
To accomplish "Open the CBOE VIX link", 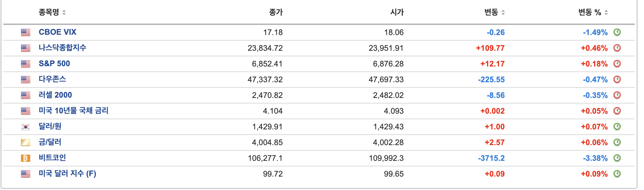I will tap(57, 32).
